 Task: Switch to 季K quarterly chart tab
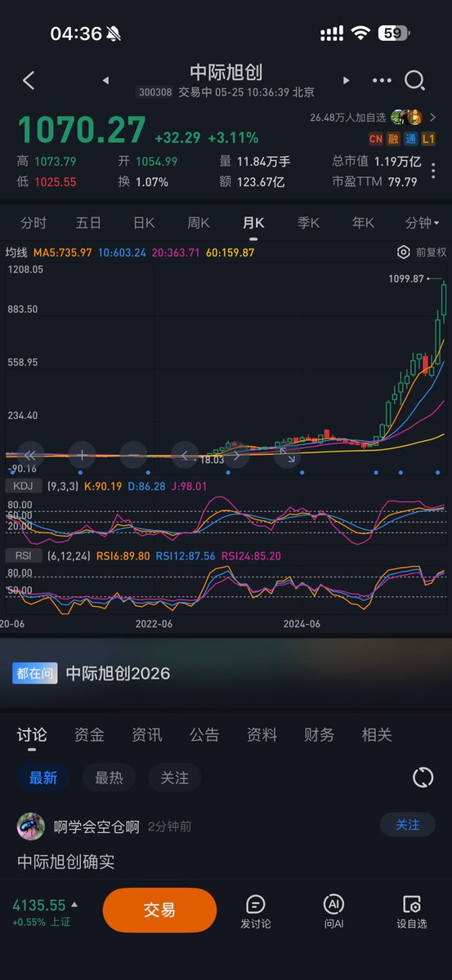(308, 223)
